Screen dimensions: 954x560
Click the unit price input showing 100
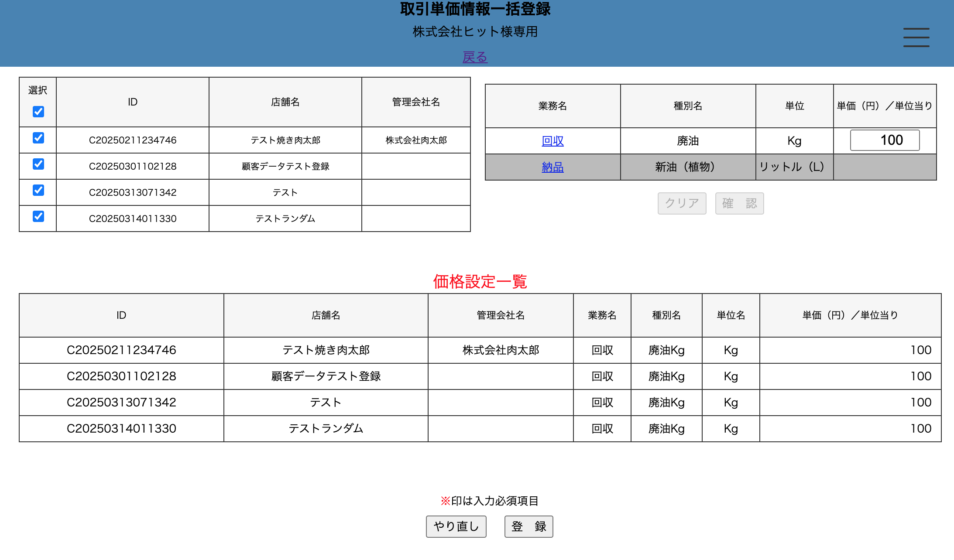[885, 140]
